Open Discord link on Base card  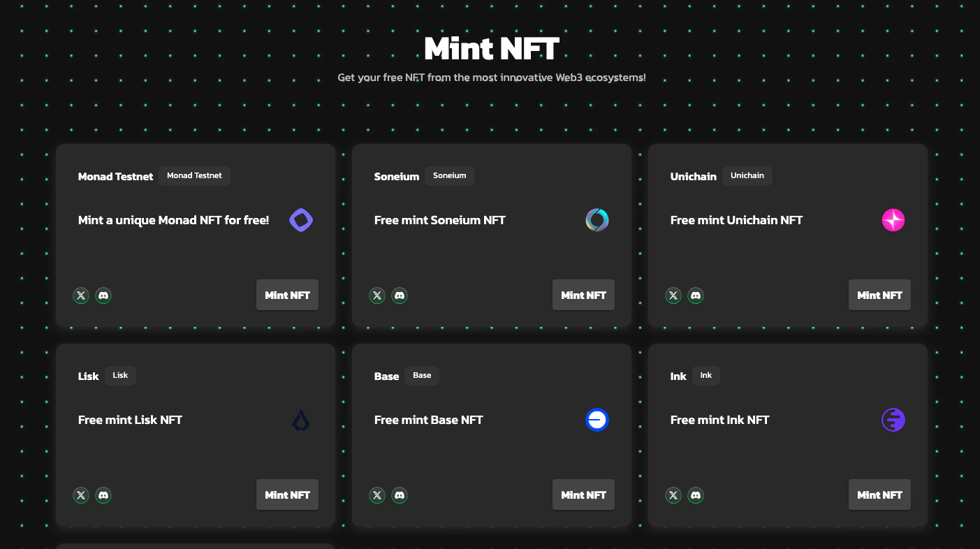click(400, 495)
